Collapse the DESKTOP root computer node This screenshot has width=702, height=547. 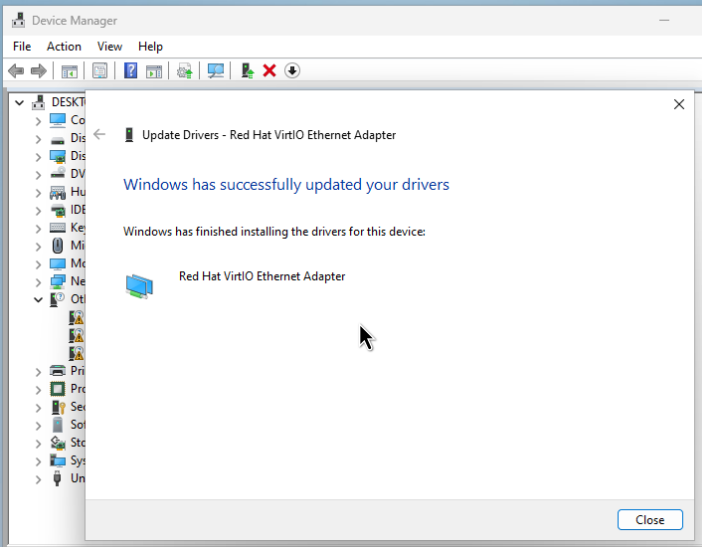(21, 102)
